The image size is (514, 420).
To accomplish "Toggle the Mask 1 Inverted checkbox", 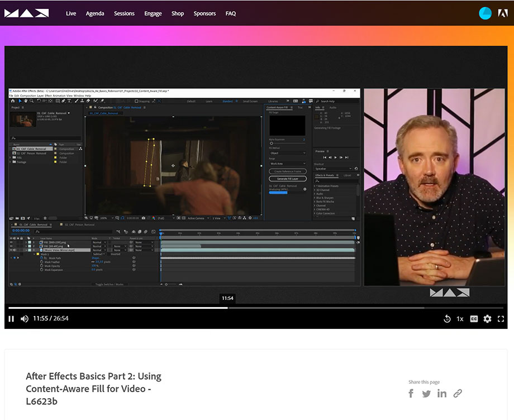I will (109, 254).
